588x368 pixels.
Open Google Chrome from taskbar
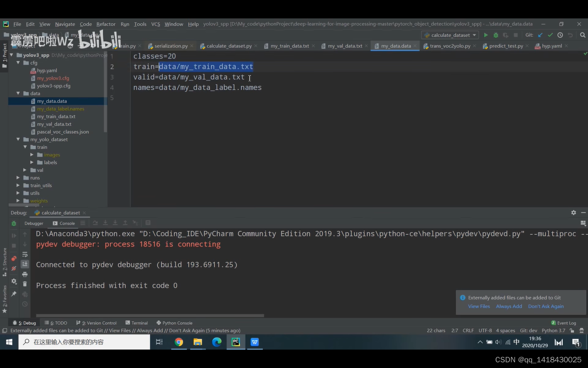point(179,342)
